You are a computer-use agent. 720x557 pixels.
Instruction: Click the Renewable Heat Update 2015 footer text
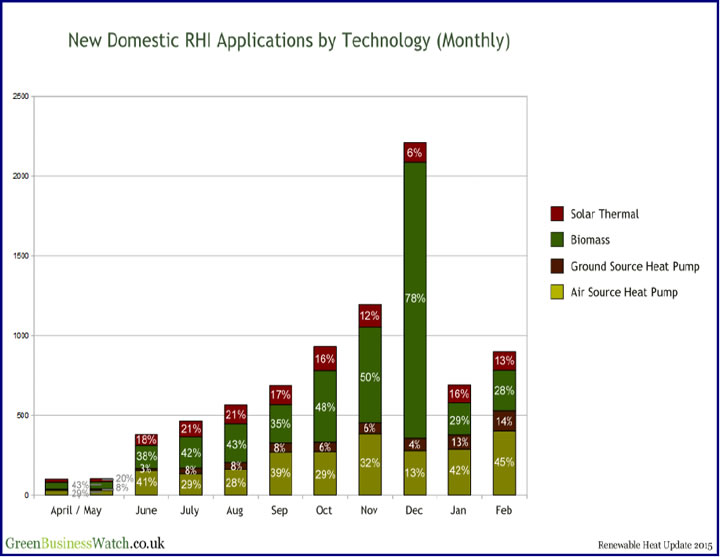[651, 545]
